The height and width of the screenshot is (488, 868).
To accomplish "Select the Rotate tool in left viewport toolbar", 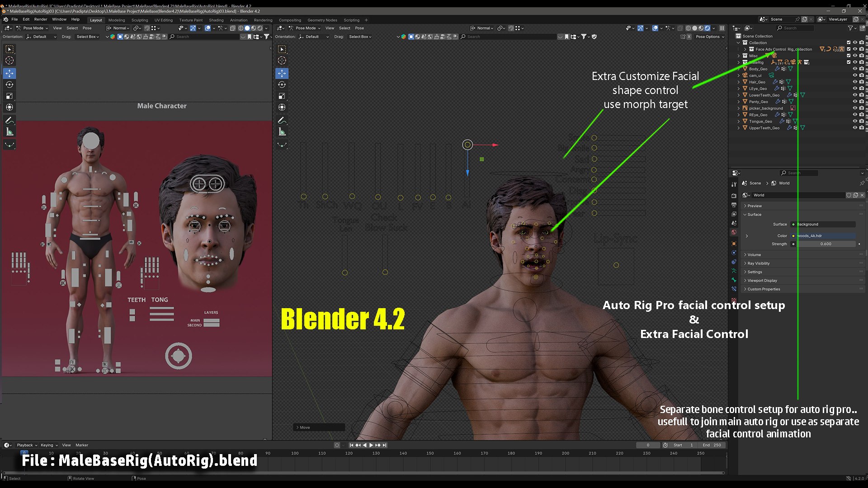I will [9, 84].
